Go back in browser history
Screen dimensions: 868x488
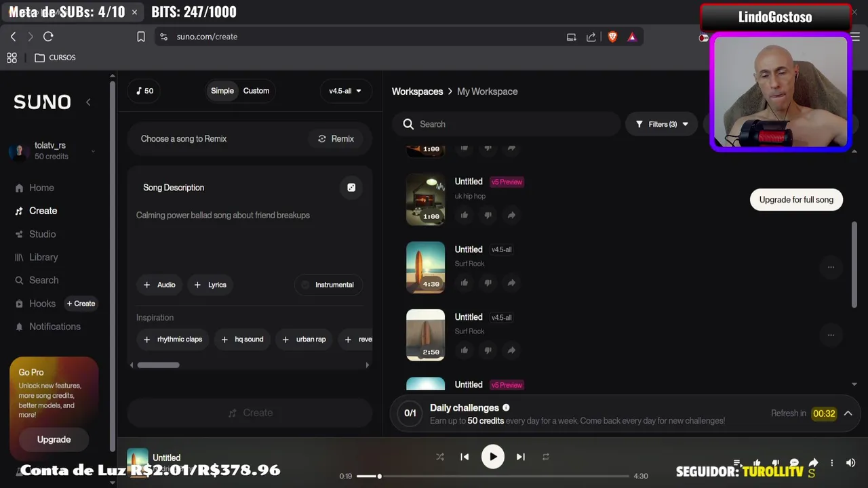pyautogui.click(x=13, y=37)
